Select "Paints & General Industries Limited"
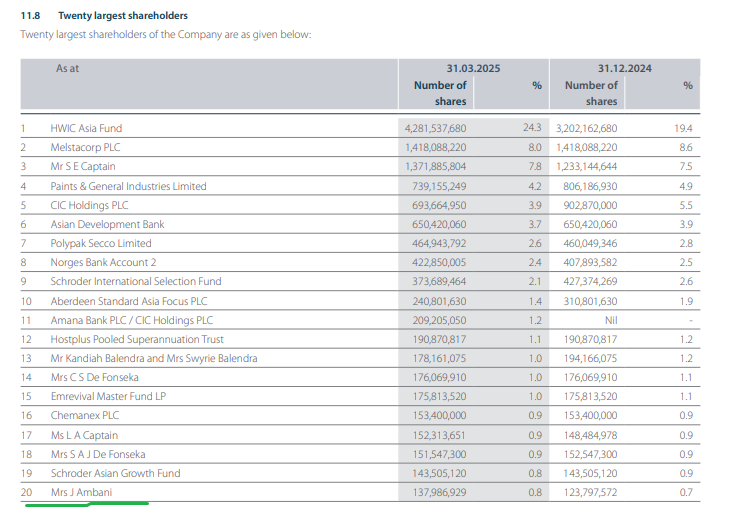Image resolution: width=735 pixels, height=515 pixels. (128, 186)
